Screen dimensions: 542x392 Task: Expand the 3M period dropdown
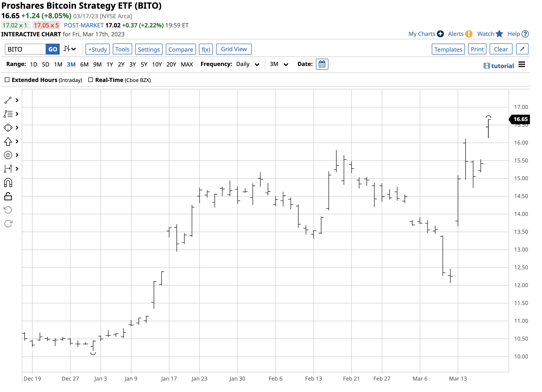pyautogui.click(x=279, y=64)
